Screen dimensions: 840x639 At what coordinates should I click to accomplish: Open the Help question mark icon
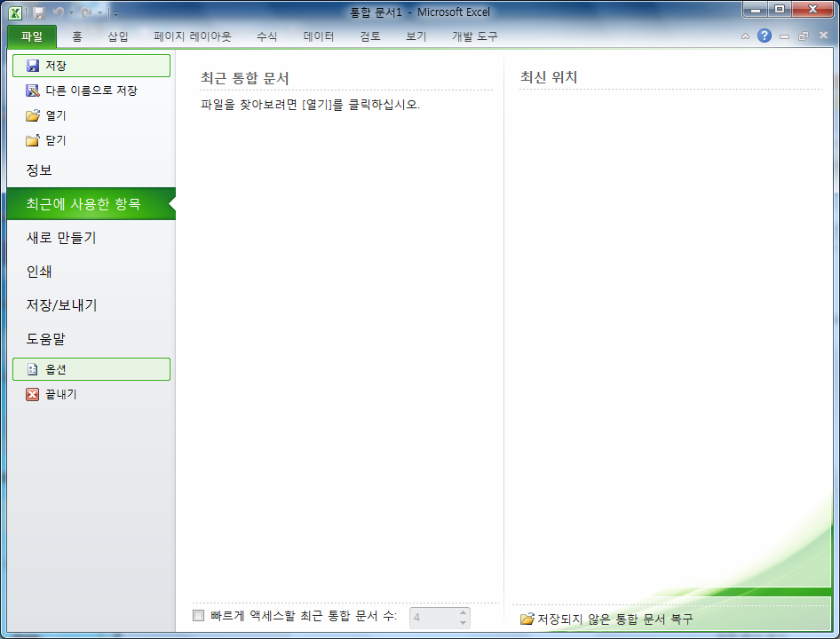[765, 35]
